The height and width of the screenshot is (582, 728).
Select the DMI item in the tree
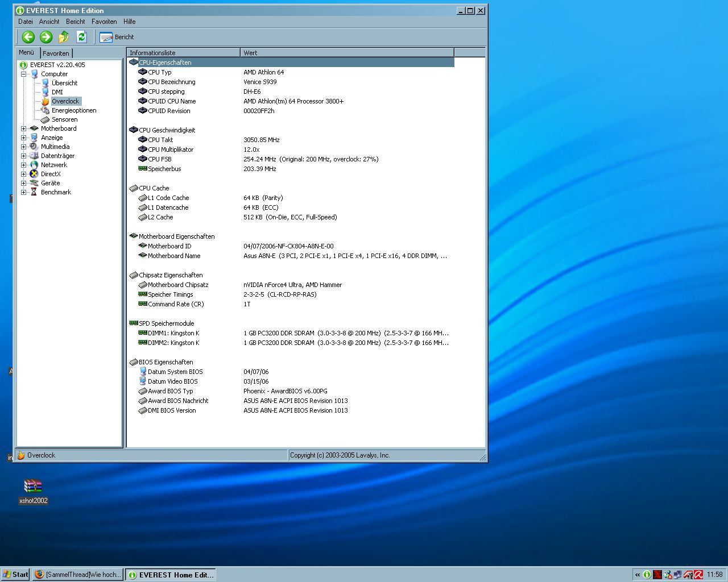click(x=57, y=92)
